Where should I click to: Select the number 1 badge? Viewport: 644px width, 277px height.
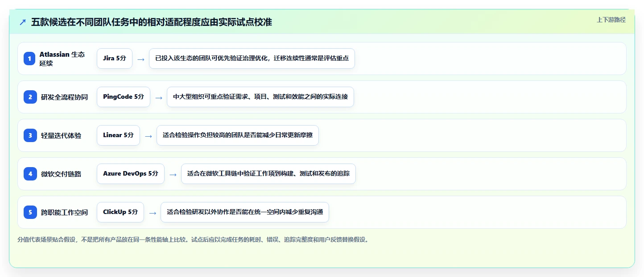pyautogui.click(x=30, y=59)
